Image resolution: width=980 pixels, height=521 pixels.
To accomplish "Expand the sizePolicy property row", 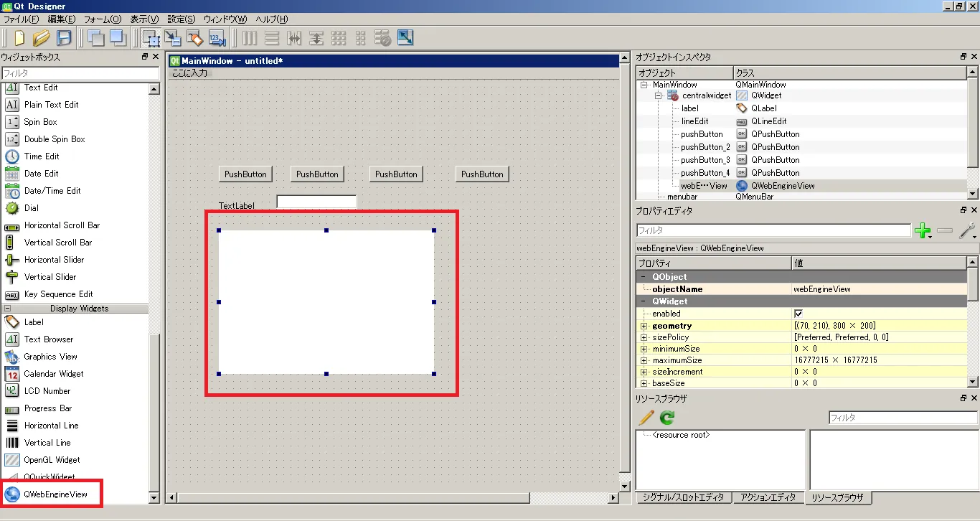I will tap(644, 337).
